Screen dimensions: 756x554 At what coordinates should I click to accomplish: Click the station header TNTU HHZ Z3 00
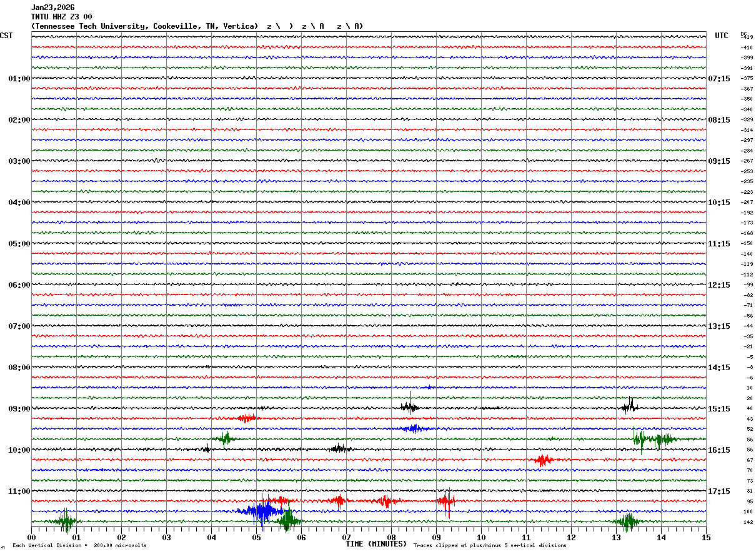pyautogui.click(x=61, y=17)
